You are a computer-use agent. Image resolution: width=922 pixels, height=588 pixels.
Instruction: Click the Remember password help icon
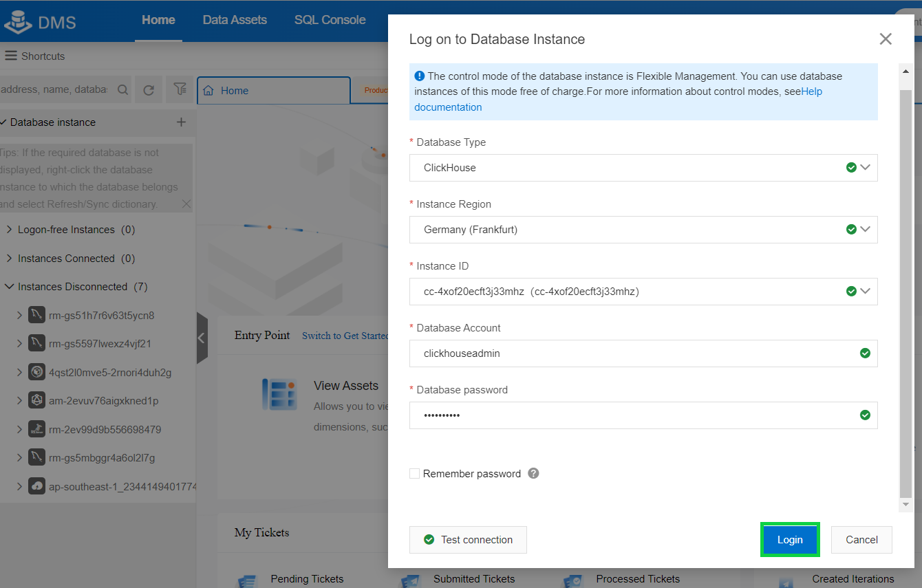click(533, 473)
